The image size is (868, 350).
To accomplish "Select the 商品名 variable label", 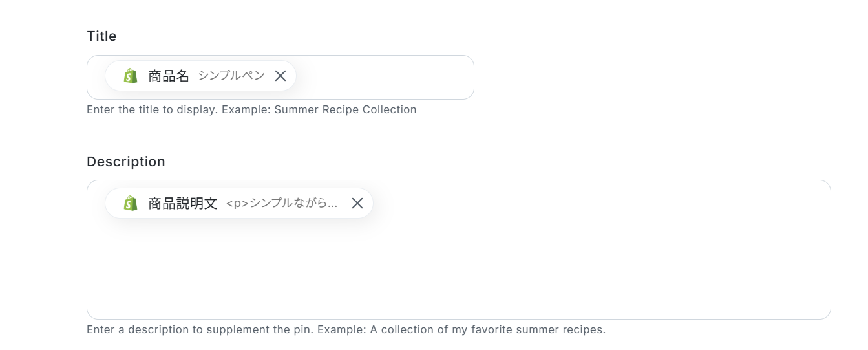I will (x=169, y=76).
